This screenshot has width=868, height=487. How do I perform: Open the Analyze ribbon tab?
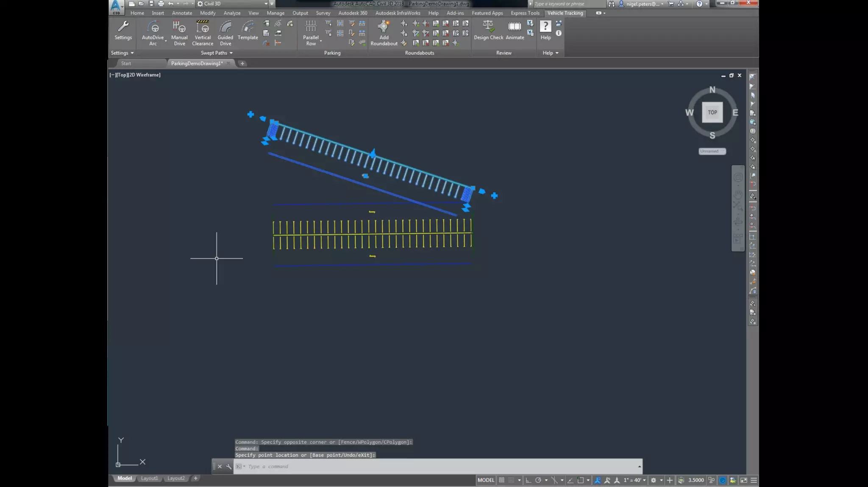tap(232, 13)
